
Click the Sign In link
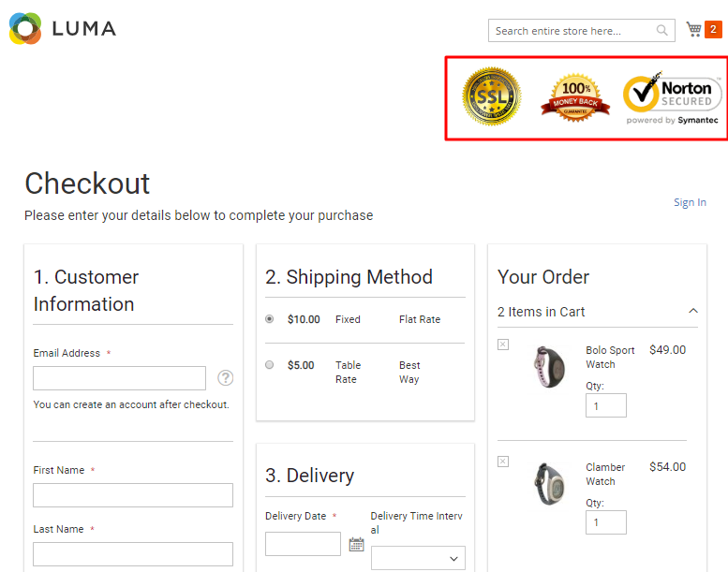(x=690, y=202)
